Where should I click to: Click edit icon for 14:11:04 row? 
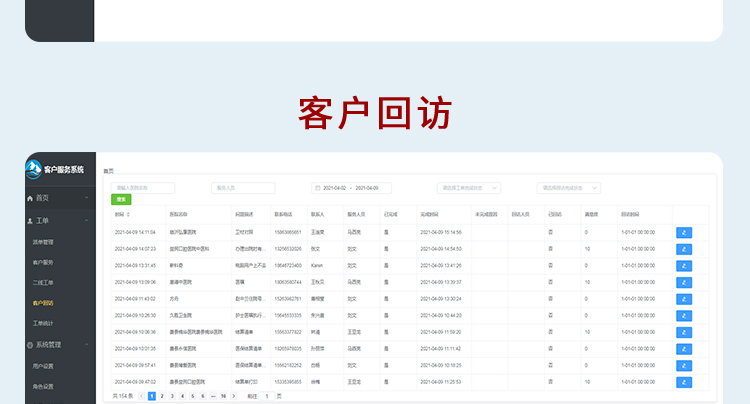684,232
